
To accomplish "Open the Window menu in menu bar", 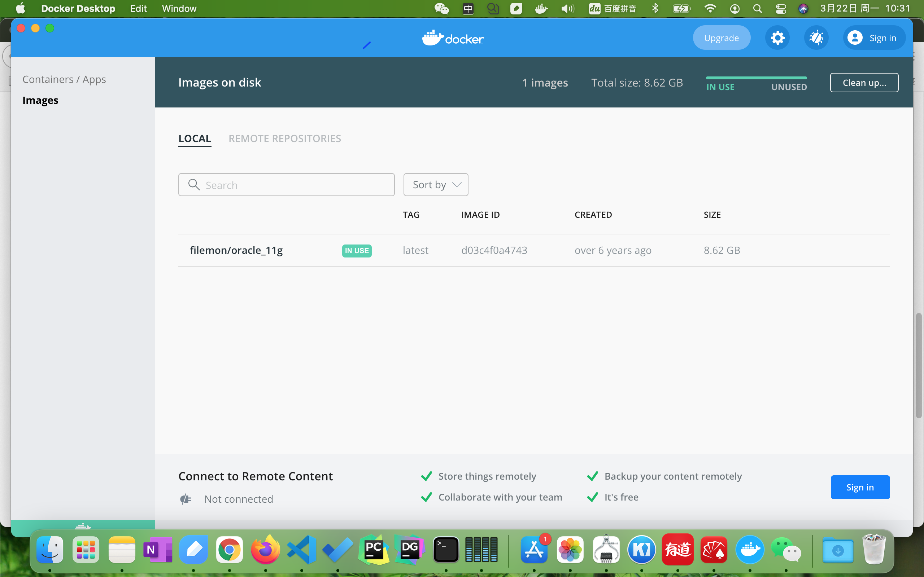I will pos(179,8).
